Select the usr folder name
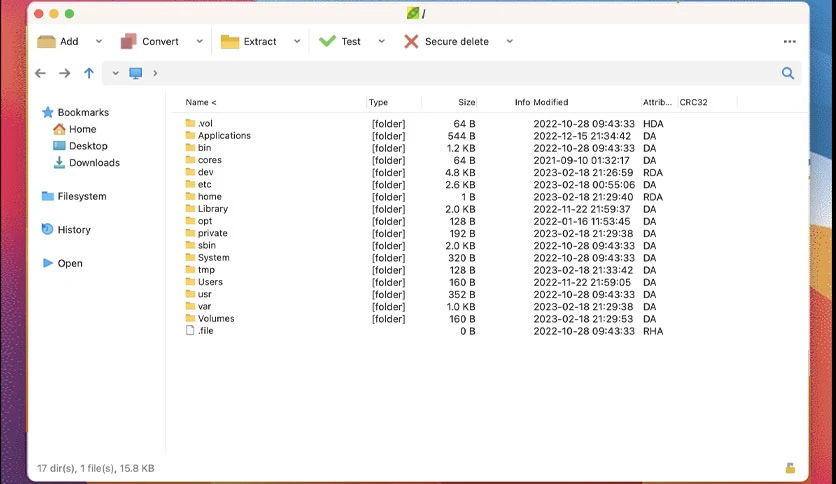This screenshot has width=836, height=484. (x=205, y=294)
